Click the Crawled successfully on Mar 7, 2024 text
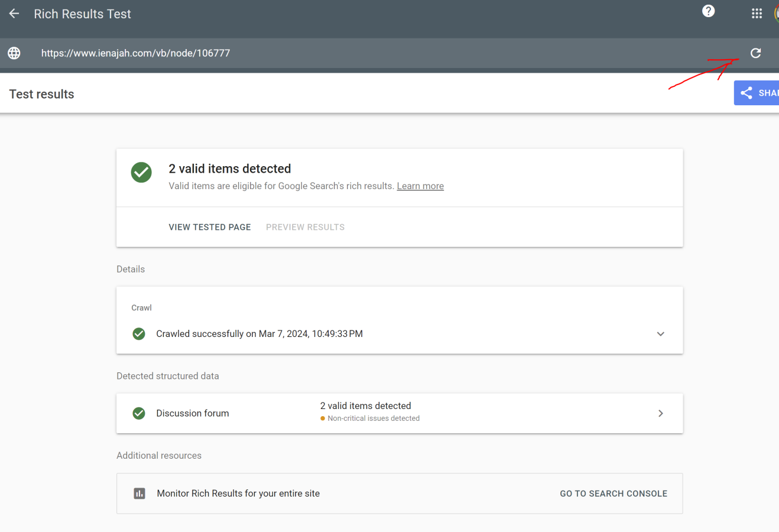Image resolution: width=779 pixels, height=532 pixels. [x=259, y=334]
